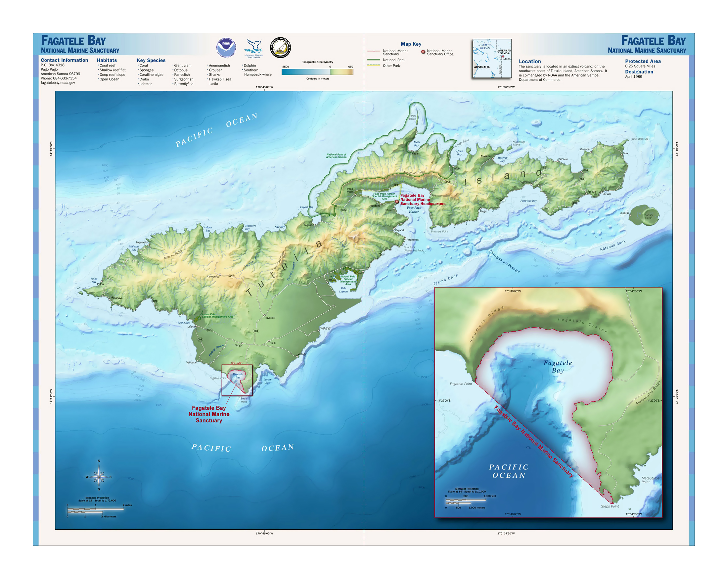Click the Protected Area heading
This screenshot has width=728, height=579.
pyautogui.click(x=643, y=61)
